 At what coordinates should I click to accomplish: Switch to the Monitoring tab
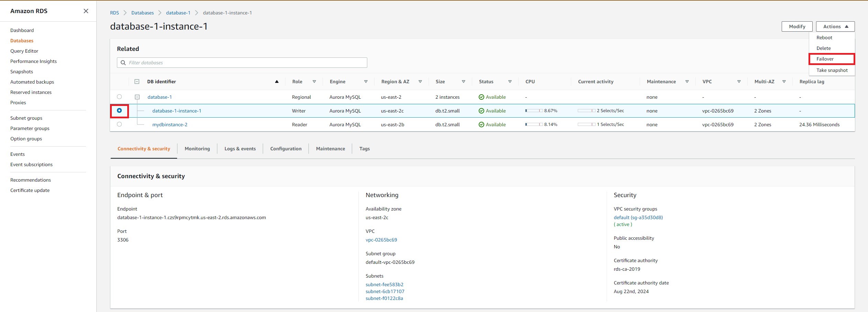[x=197, y=149]
